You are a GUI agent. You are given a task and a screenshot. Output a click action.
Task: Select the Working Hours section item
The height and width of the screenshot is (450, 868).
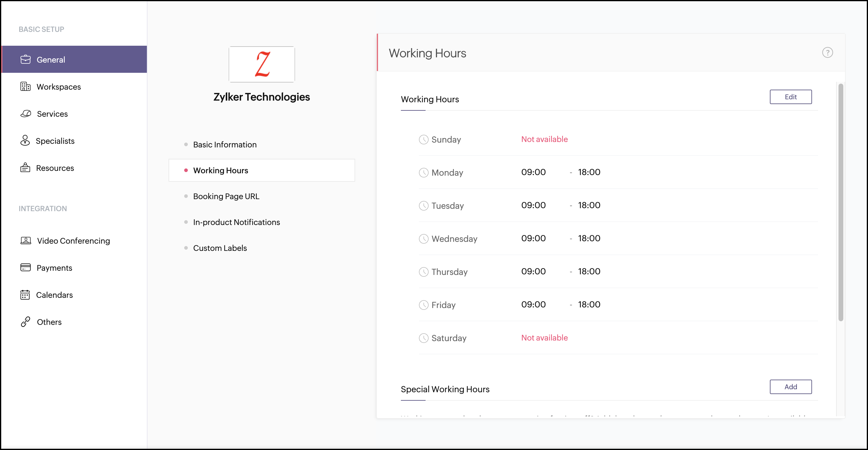220,171
